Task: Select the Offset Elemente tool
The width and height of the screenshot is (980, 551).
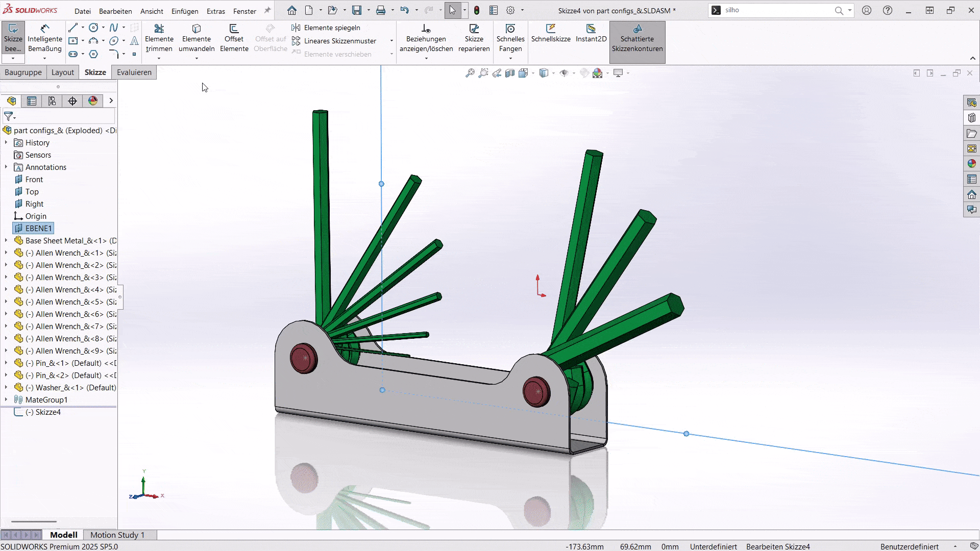Action: click(234, 38)
